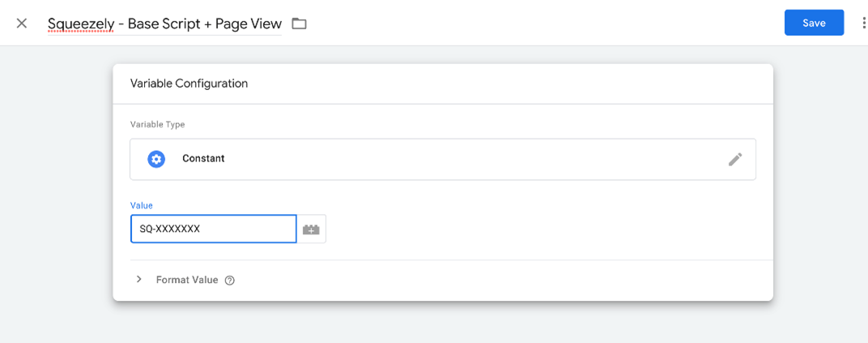The image size is (868, 343).
Task: Close the variable editor with the X
Action: point(22,23)
